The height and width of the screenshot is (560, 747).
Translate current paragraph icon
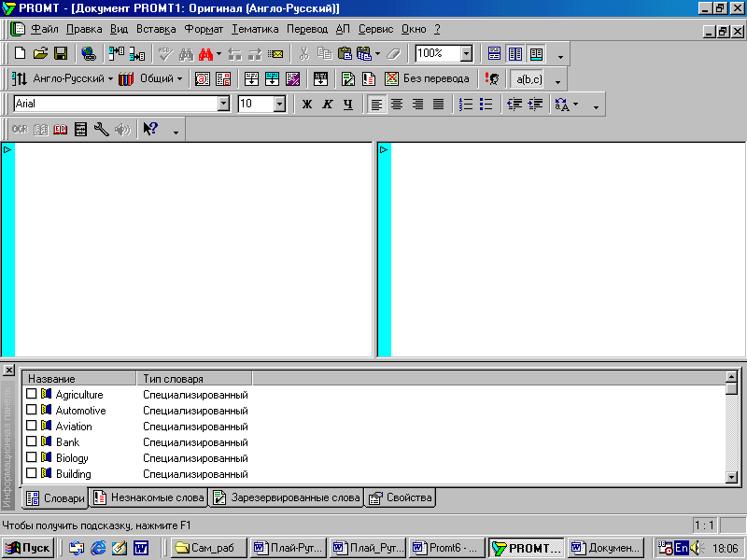point(272,78)
